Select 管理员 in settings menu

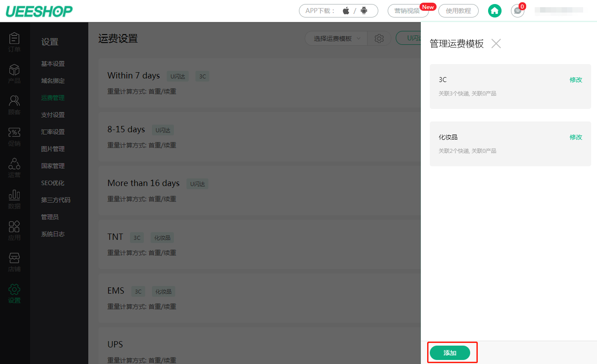click(x=50, y=217)
